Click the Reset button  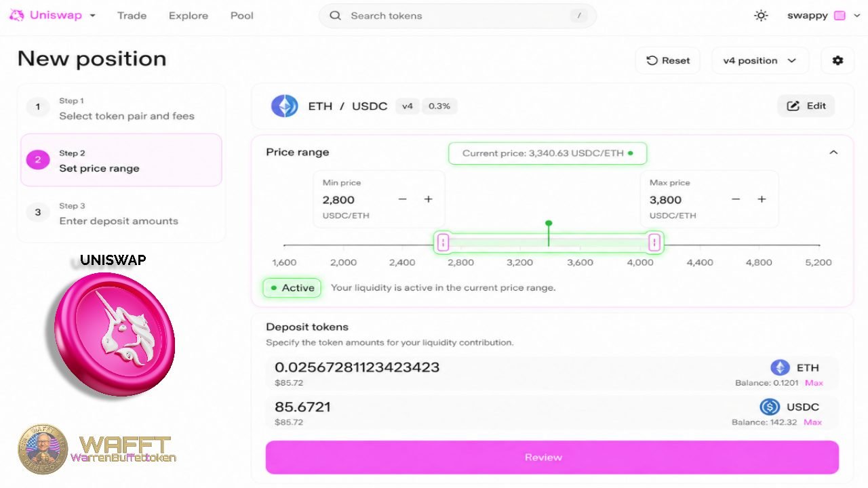[x=668, y=60]
